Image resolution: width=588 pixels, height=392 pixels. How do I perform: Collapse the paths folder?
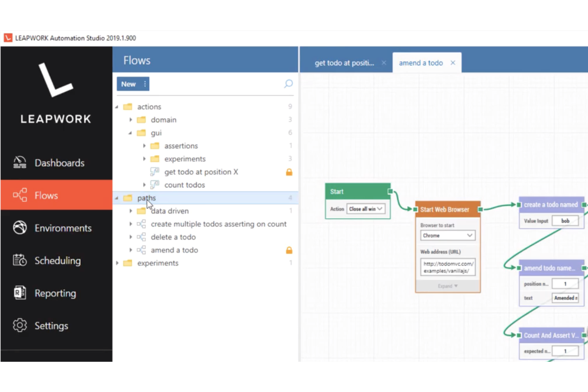(x=117, y=198)
